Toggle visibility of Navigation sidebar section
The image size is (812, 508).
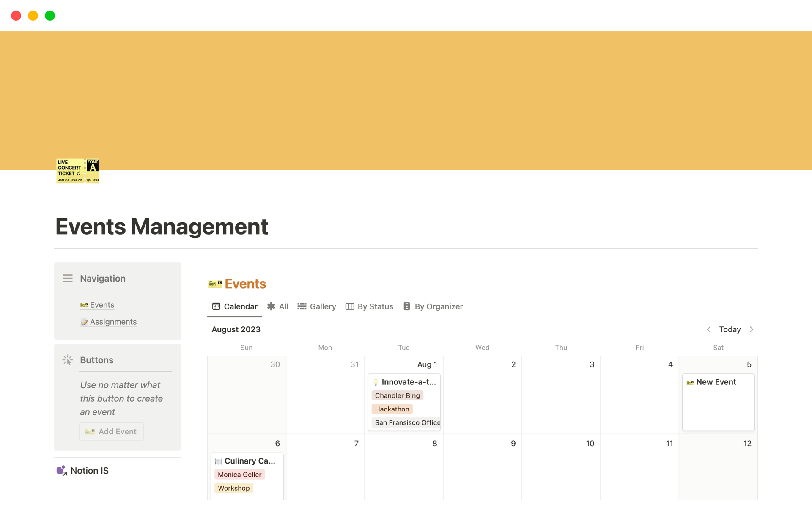67,277
